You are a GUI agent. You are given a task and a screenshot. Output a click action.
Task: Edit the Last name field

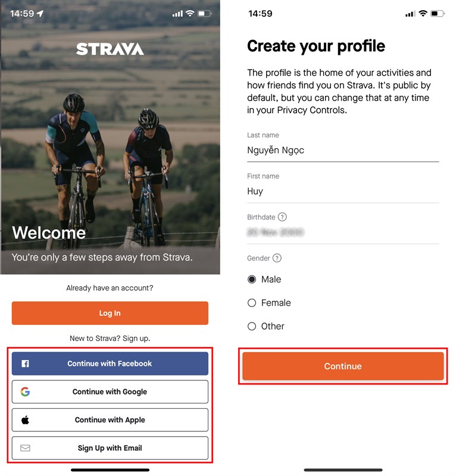click(x=342, y=151)
